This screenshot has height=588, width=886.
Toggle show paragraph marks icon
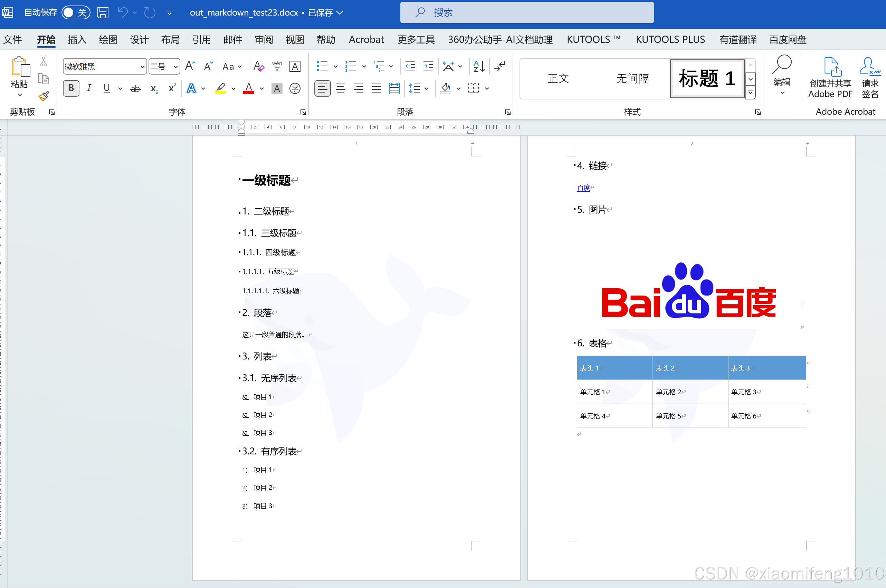click(x=499, y=66)
